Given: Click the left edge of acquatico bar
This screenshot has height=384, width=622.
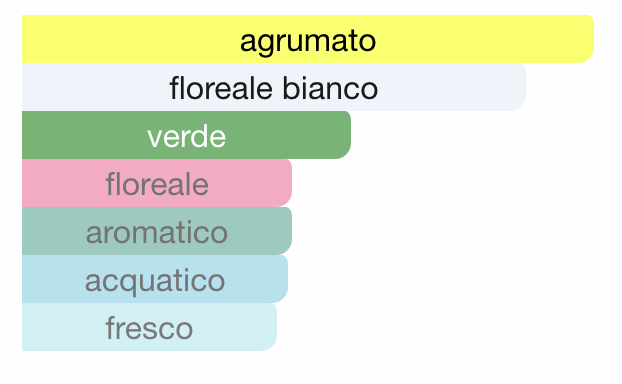Looking at the screenshot, I should click(x=24, y=279).
